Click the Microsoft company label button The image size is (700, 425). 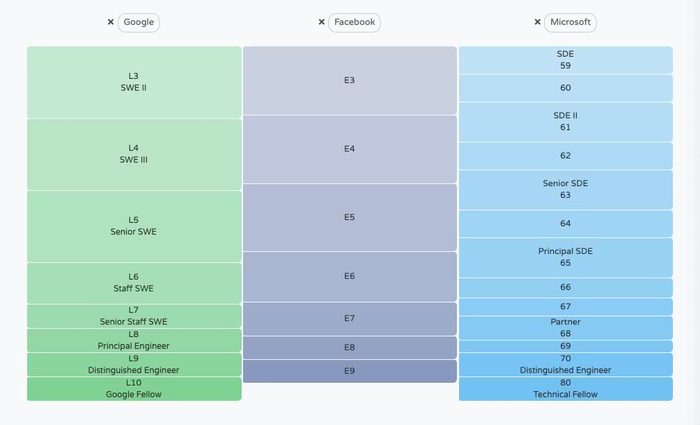[x=572, y=22]
